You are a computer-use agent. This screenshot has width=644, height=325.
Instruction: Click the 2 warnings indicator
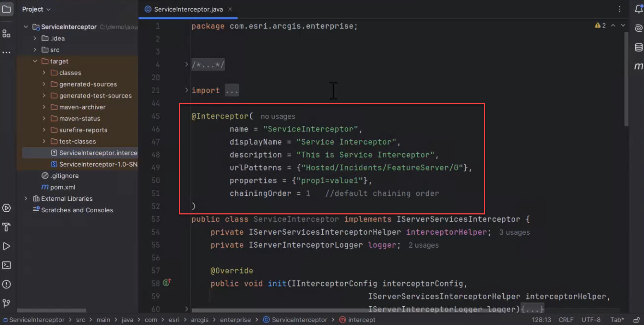pyautogui.click(x=600, y=25)
